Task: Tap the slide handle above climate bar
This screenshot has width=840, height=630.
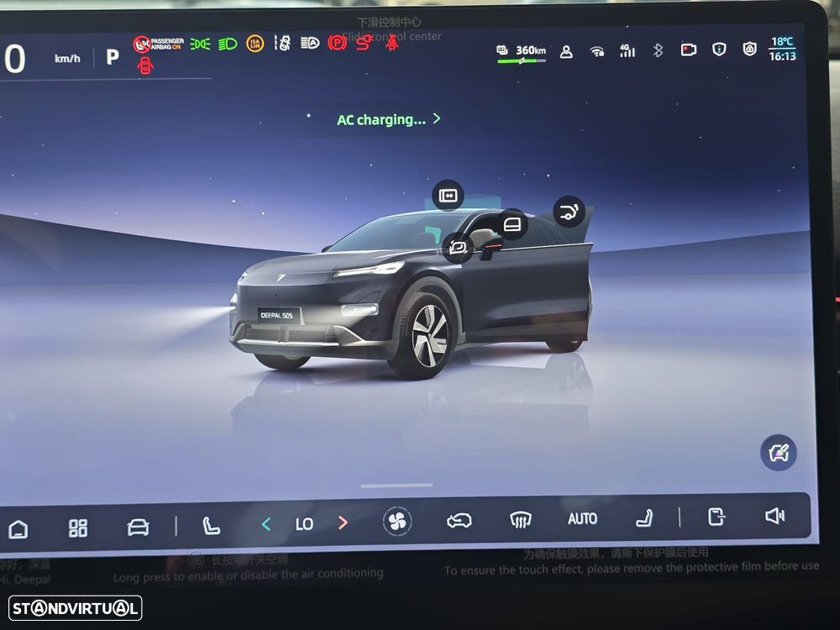Action: (x=397, y=486)
